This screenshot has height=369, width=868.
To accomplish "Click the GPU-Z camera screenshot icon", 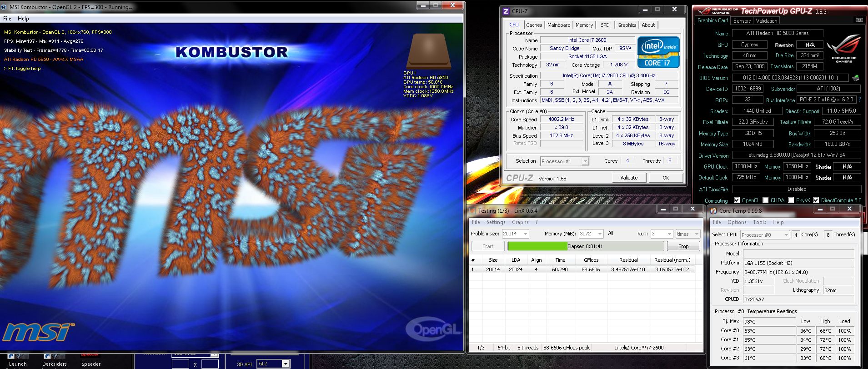I will pos(858,20).
